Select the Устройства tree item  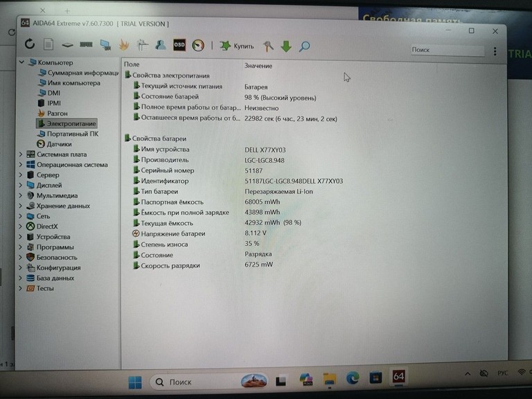click(x=48, y=236)
